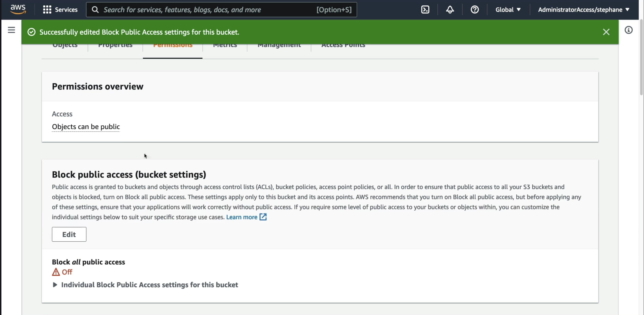644x315 pixels.
Task: Click the external link icon beside Learn more
Action: [263, 217]
